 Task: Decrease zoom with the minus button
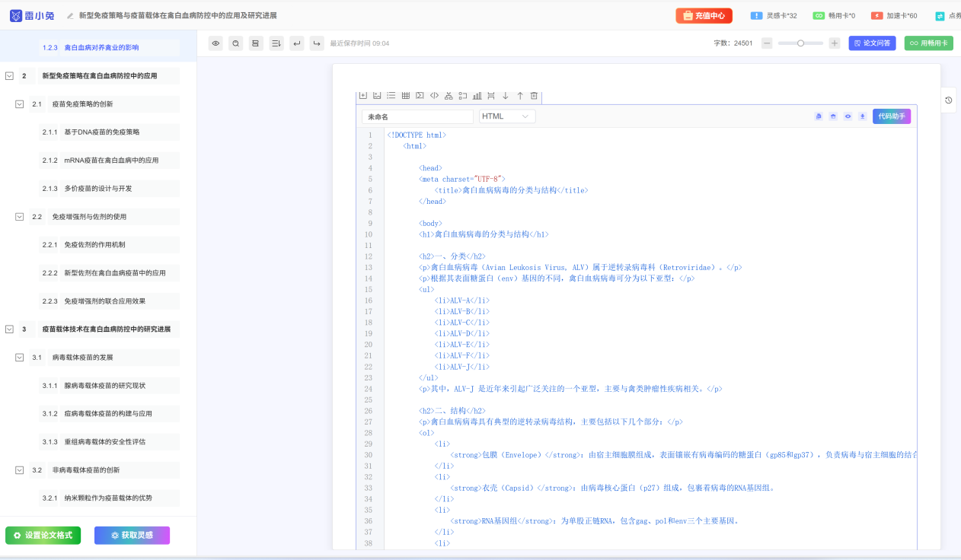click(767, 43)
